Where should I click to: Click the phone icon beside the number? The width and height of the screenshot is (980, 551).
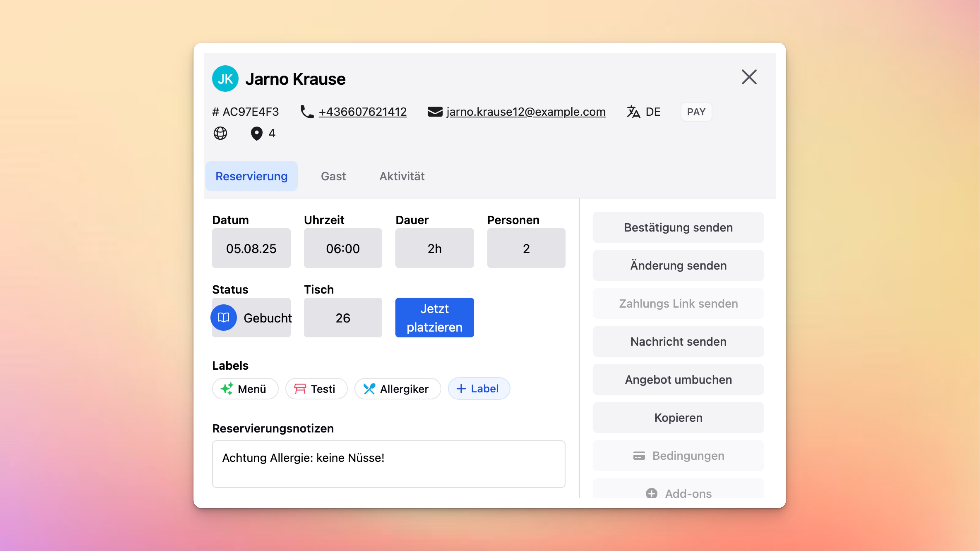(307, 112)
